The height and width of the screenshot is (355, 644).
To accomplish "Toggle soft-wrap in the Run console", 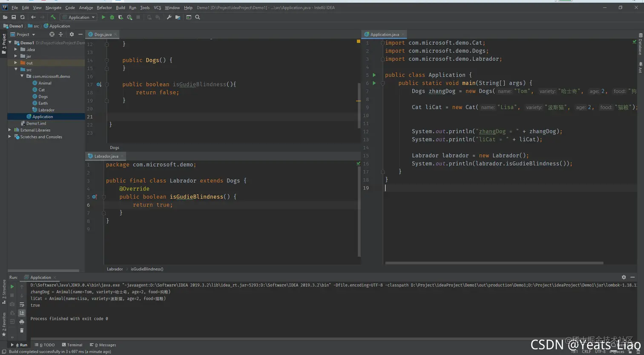I will 22,304.
